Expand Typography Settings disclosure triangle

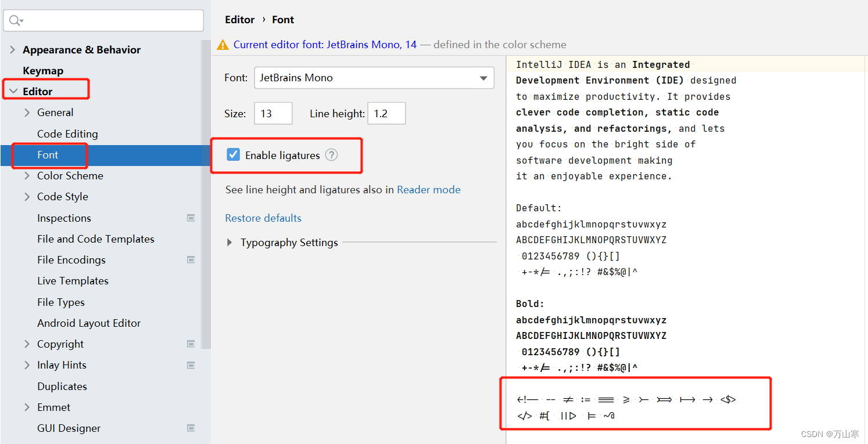(230, 243)
